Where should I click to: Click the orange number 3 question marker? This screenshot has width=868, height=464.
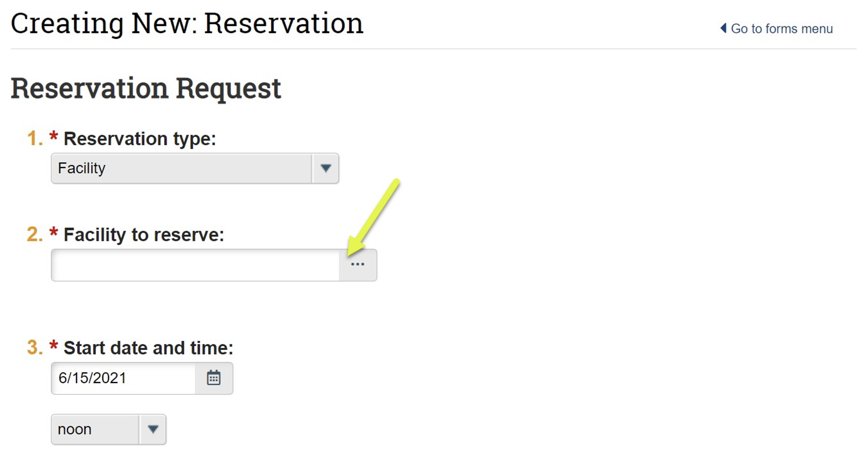pos(34,348)
